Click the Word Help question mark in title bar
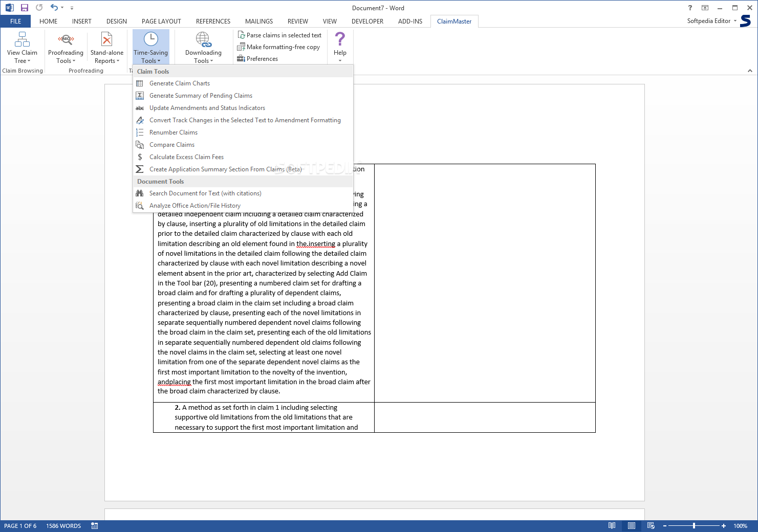Image resolution: width=758 pixels, height=532 pixels. pyautogui.click(x=690, y=8)
